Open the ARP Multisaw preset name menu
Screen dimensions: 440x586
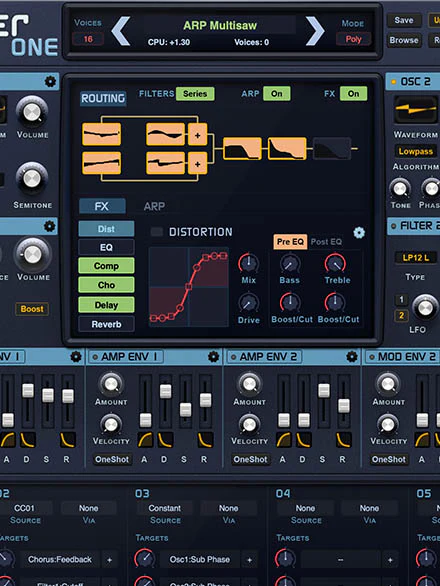pyautogui.click(x=220, y=25)
